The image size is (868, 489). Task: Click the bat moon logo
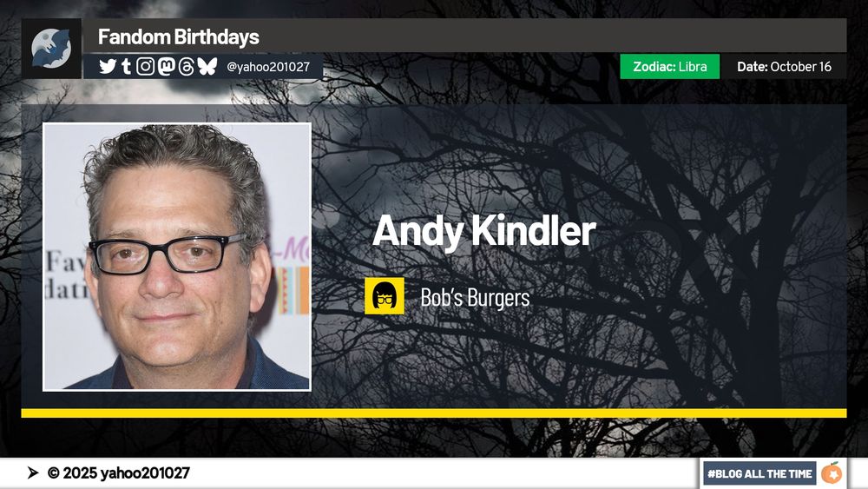pyautogui.click(x=51, y=49)
